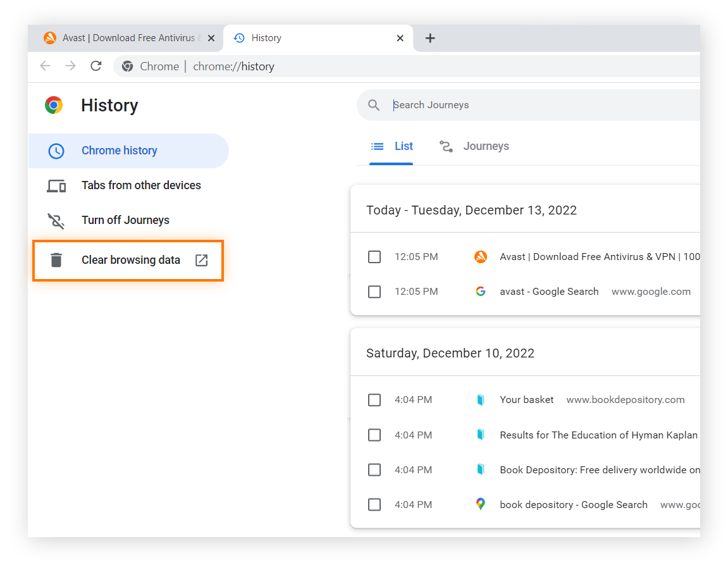Click the trash icon next to Clear browsing data
The width and height of the screenshot is (728, 565).
click(56, 259)
